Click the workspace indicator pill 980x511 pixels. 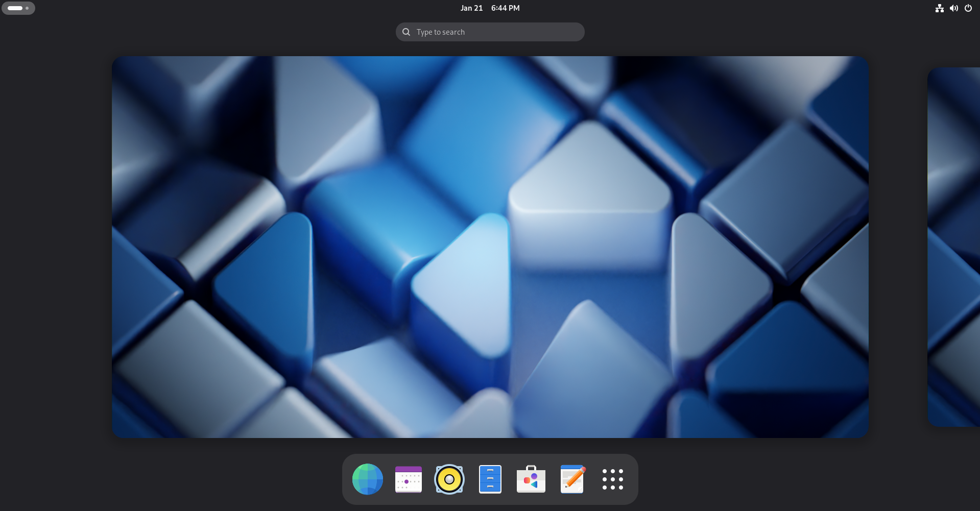tap(18, 8)
